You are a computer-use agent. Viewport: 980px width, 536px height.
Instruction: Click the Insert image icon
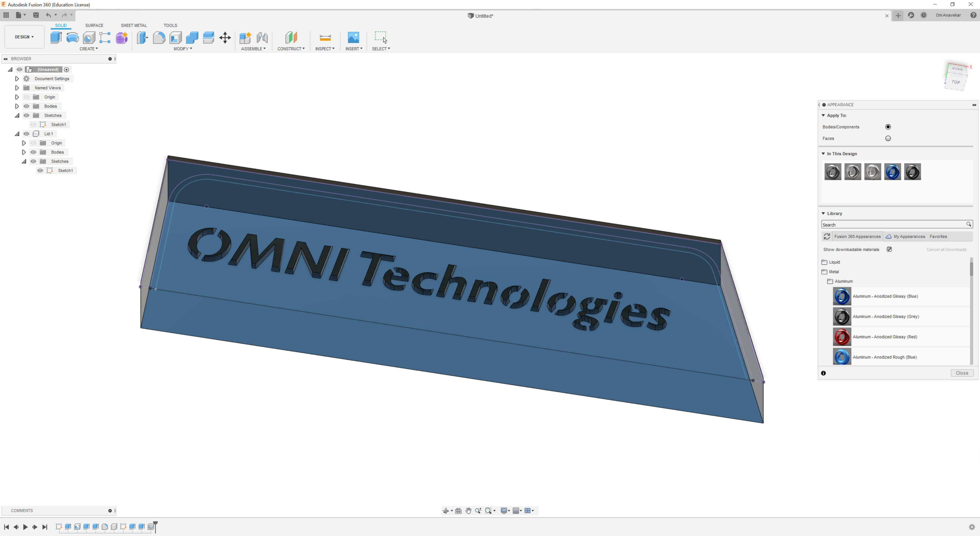(353, 37)
